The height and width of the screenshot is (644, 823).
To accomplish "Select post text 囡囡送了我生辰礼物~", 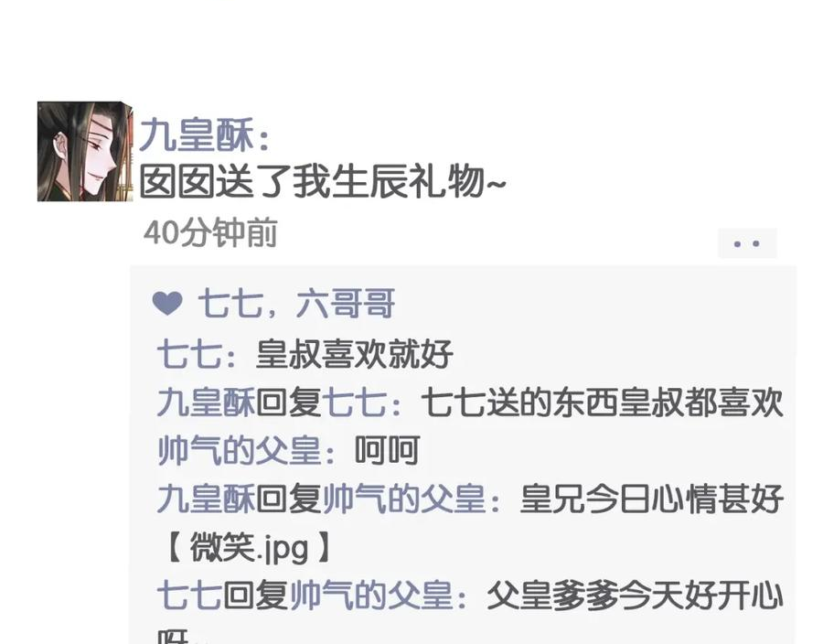I will point(322,182).
